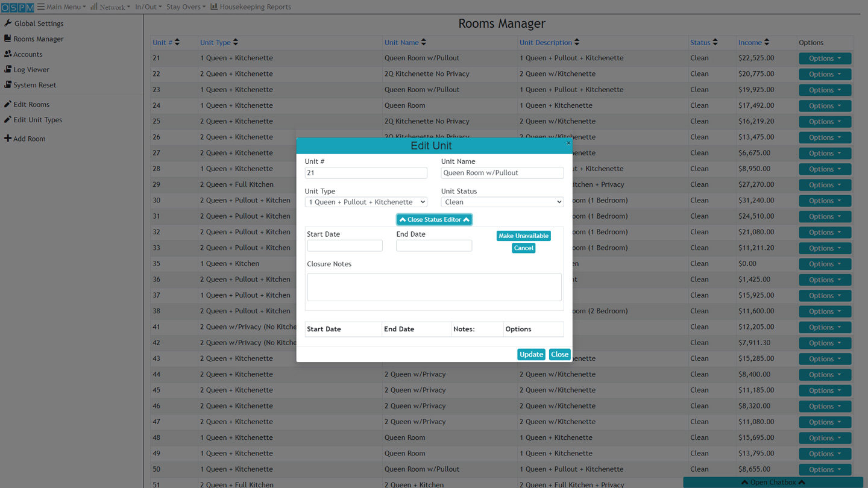
Task: Click income value $0.00 for unit 35
Action: coord(747,264)
